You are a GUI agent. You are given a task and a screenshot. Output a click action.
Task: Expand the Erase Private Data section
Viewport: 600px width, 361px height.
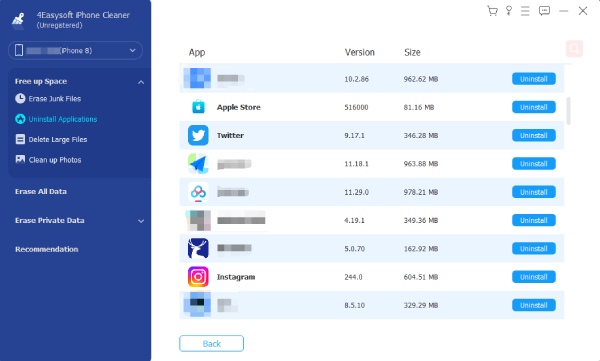pyautogui.click(x=141, y=221)
